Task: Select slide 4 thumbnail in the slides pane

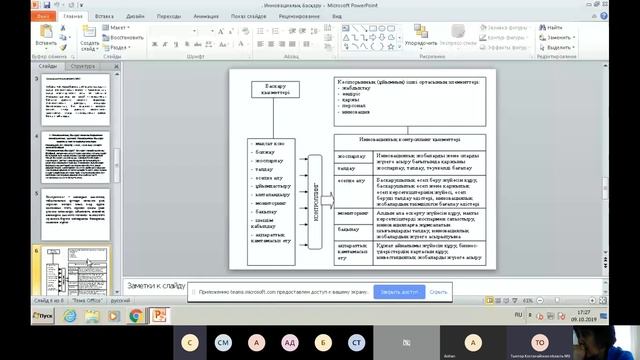Action: [x=76, y=157]
